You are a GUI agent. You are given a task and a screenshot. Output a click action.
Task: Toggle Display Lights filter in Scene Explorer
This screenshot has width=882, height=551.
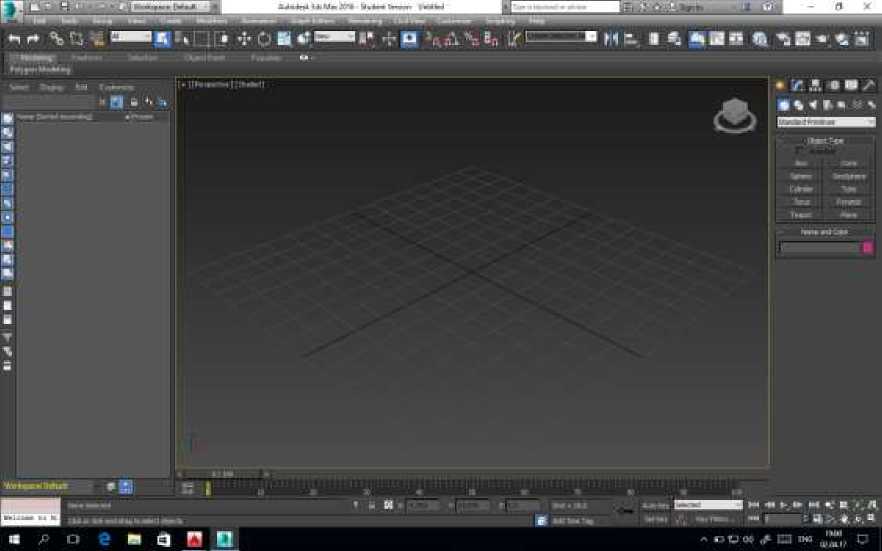tap(8, 147)
